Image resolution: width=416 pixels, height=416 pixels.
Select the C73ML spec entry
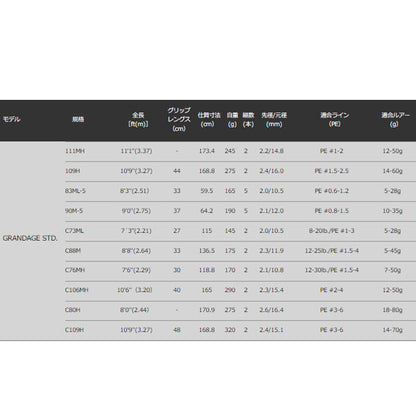click(x=74, y=231)
